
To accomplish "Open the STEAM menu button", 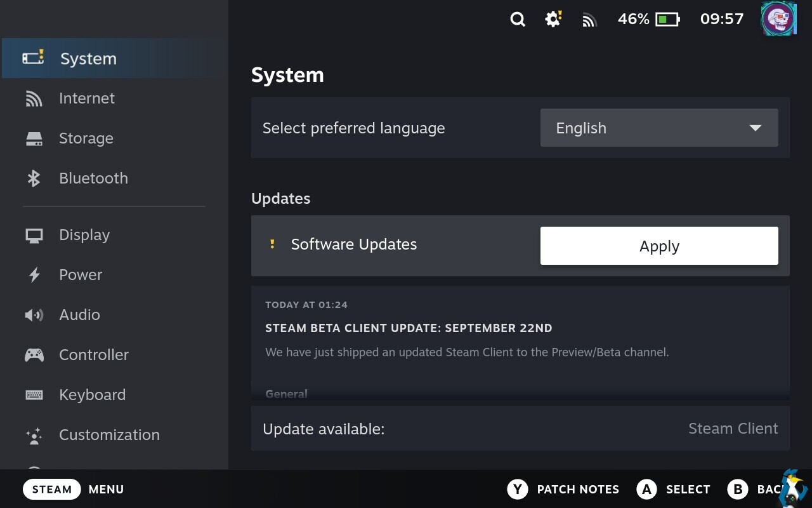I will 52,489.
